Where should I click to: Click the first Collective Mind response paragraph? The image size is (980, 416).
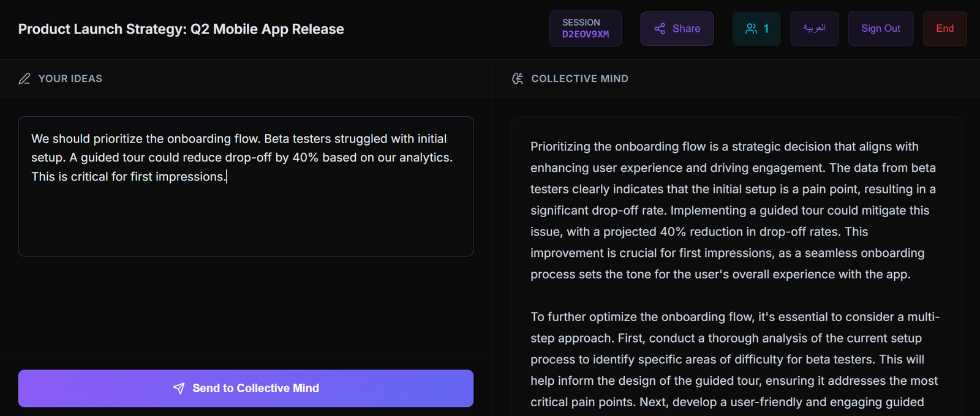(733, 210)
